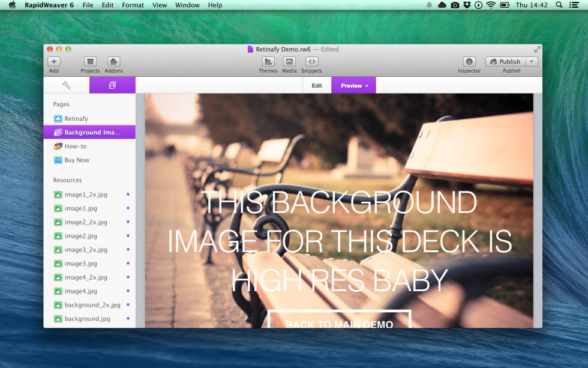Open the Inspector info icon
The height and width of the screenshot is (368, 588).
[x=469, y=61]
